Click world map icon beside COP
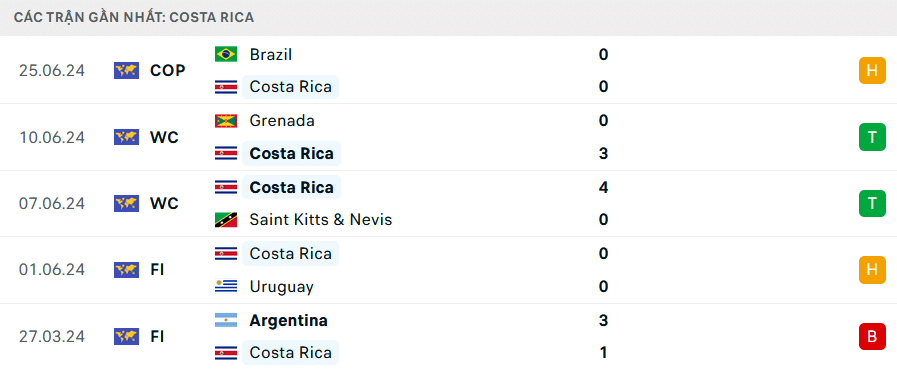Viewport: 897px width, 369px height. point(126,70)
